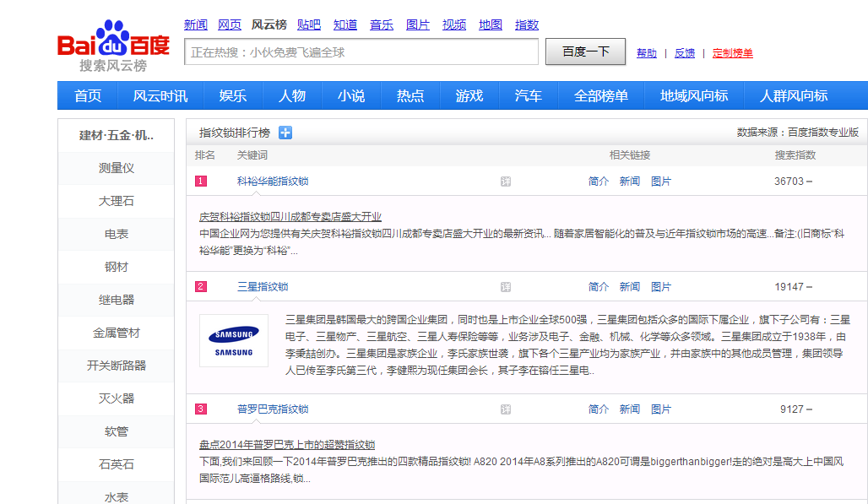868x504 pixels.
Task: Select 软管 in the sidebar
Action: coord(117,431)
